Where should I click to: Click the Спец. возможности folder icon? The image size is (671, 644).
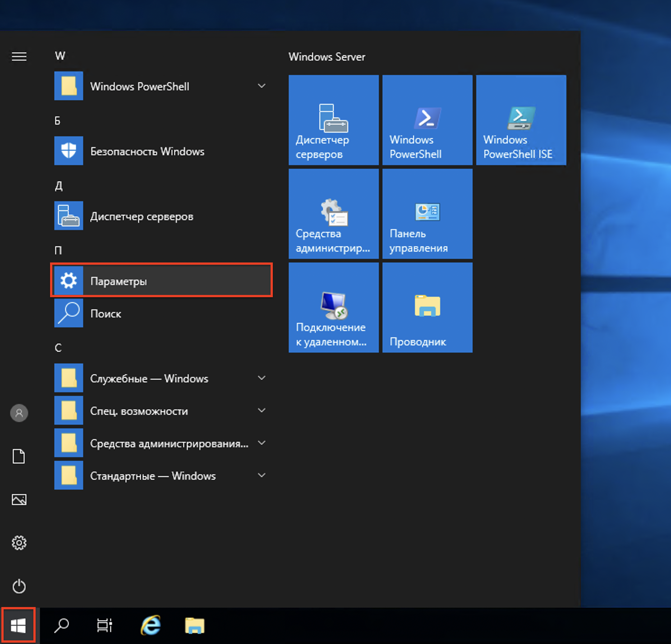(69, 410)
